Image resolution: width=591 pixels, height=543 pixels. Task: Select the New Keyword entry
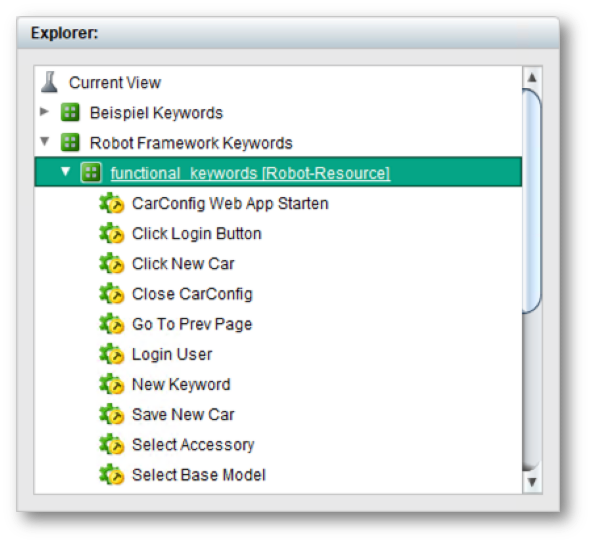coord(181,384)
